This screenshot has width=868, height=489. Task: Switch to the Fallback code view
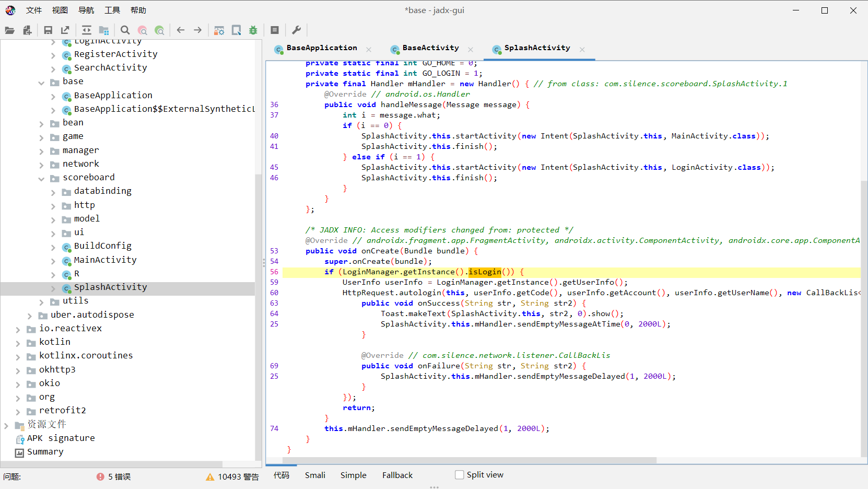click(397, 475)
